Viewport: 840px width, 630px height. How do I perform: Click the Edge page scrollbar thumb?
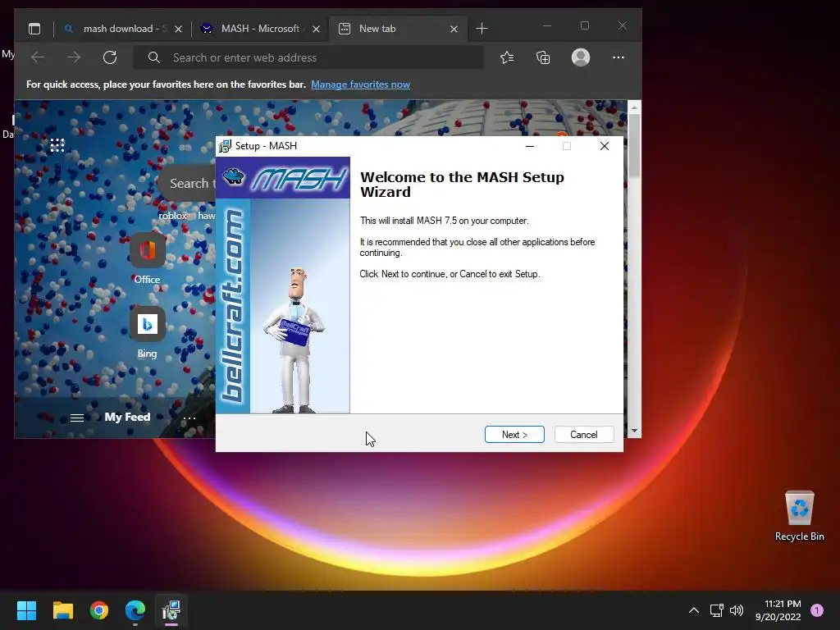(634, 146)
